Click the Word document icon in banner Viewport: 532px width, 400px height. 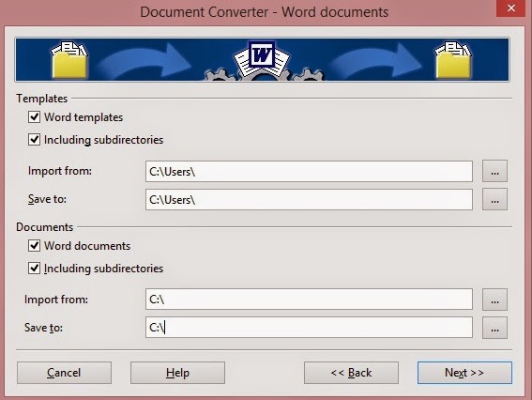pyautogui.click(x=262, y=58)
